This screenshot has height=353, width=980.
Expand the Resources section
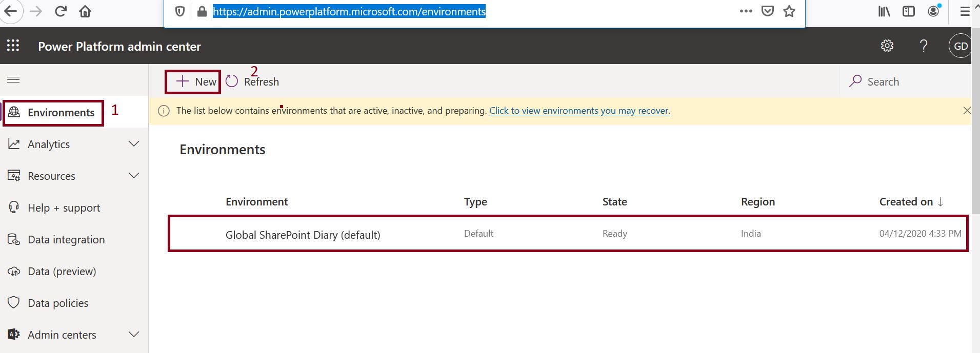[134, 176]
